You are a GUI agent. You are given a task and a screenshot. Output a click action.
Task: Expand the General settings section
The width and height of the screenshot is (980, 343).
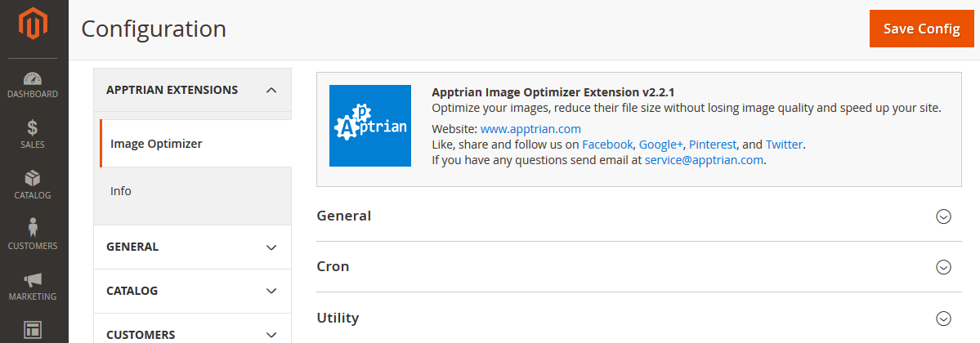click(943, 216)
